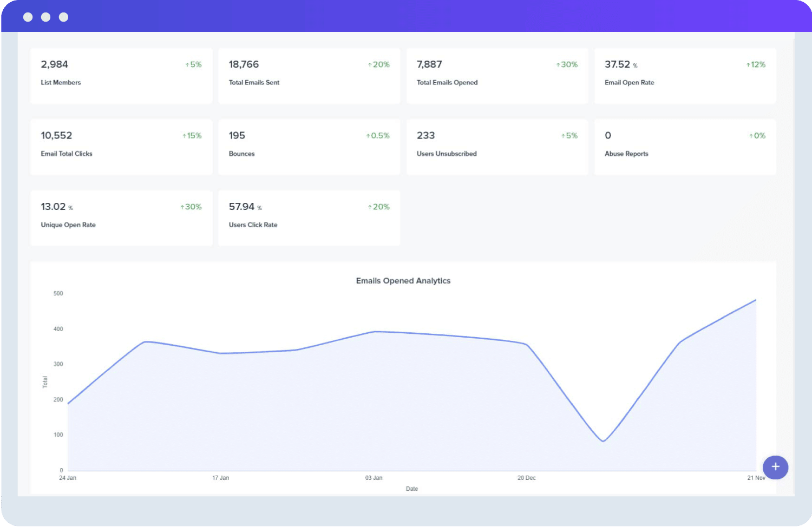The image size is (812, 527).
Task: Click the 7,887 emails opened value
Action: (x=429, y=64)
